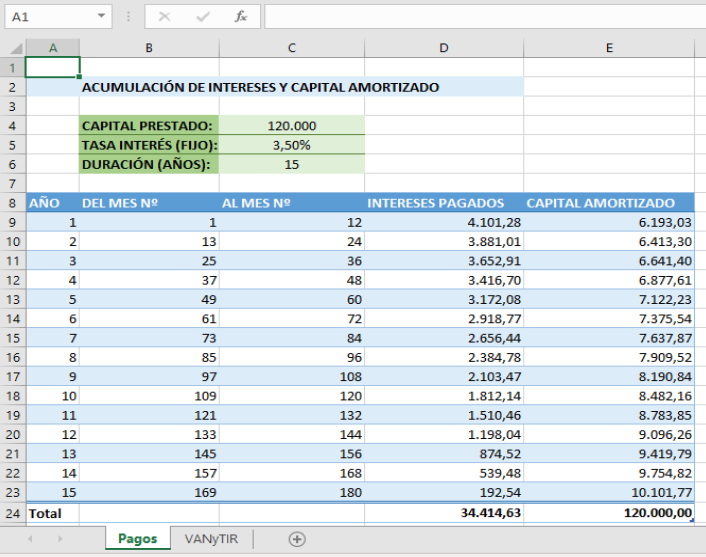
Task: Select column D header
Action: click(444, 48)
